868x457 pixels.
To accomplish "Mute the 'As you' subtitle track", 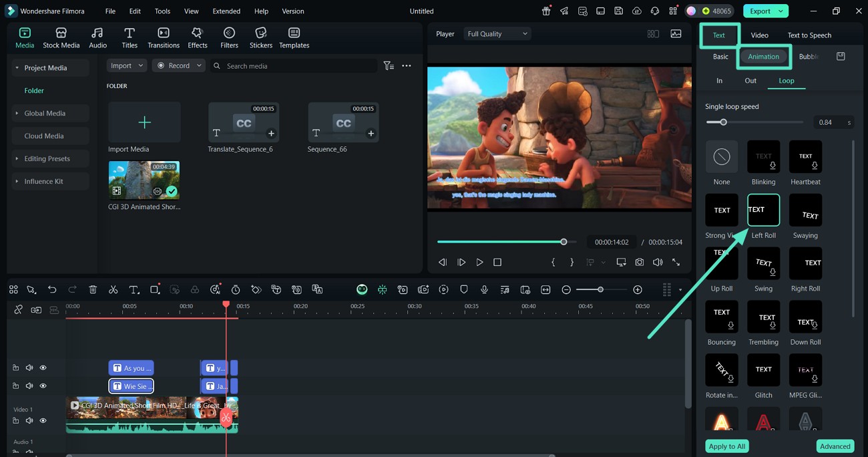I will (29, 367).
